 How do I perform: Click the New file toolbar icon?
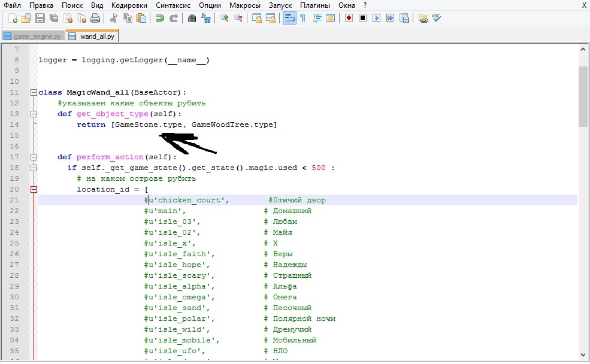tap(13, 19)
